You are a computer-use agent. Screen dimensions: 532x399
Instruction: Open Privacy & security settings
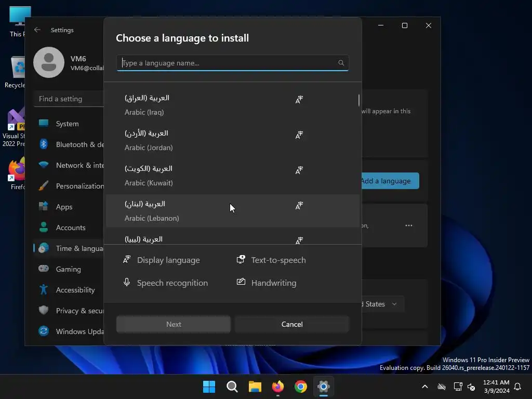coord(69,311)
